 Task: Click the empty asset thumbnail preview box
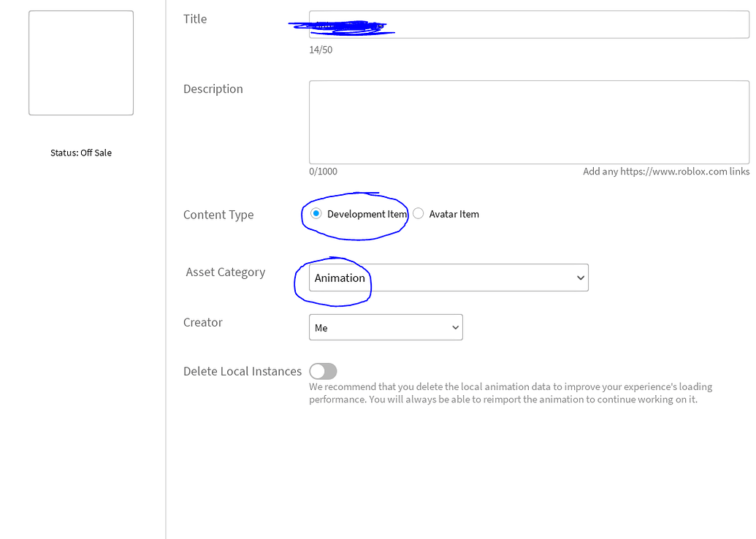tap(81, 63)
